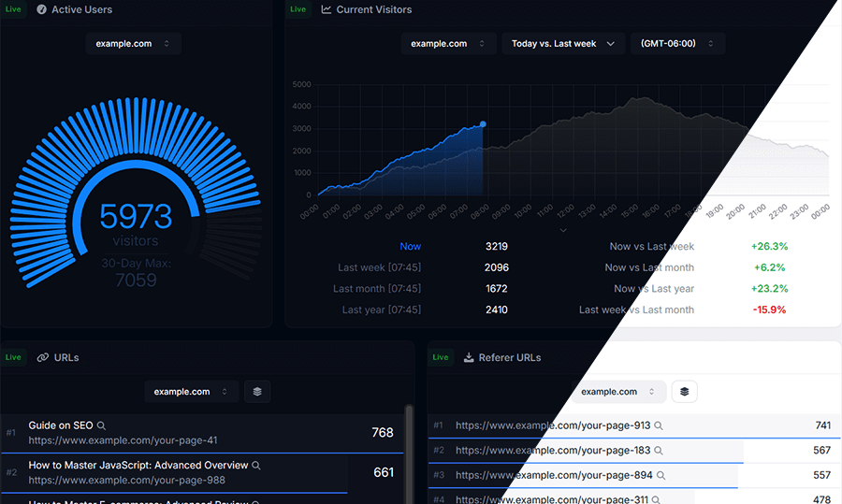
Task: Click the 661 count in URLs list
Action: [x=384, y=472]
